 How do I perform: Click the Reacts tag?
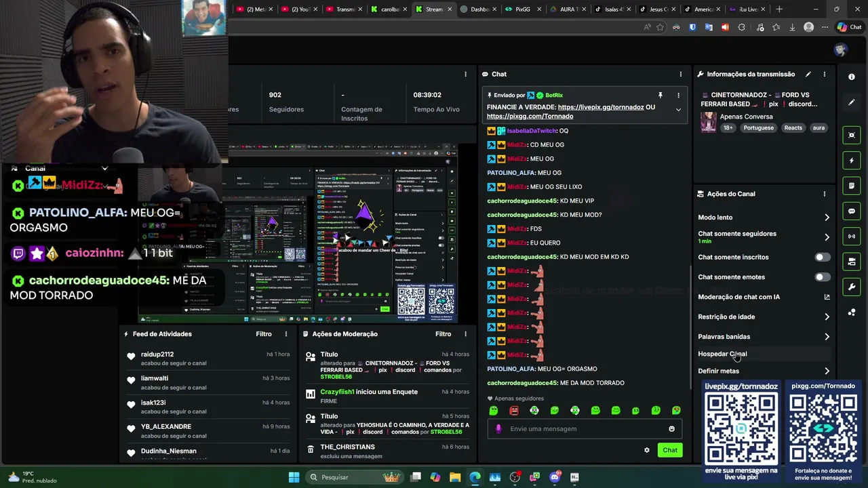(x=793, y=128)
